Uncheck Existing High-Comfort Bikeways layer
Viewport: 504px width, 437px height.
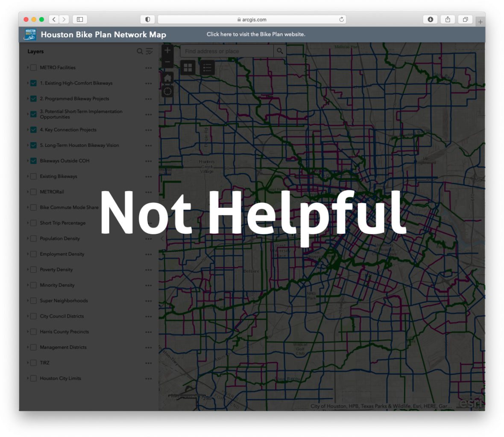tap(33, 83)
